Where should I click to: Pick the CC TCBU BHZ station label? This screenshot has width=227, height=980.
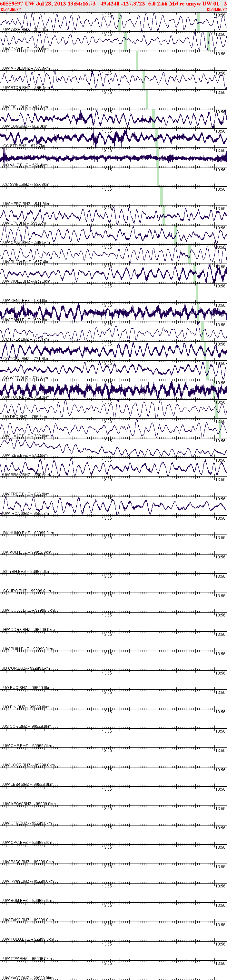click(x=26, y=359)
